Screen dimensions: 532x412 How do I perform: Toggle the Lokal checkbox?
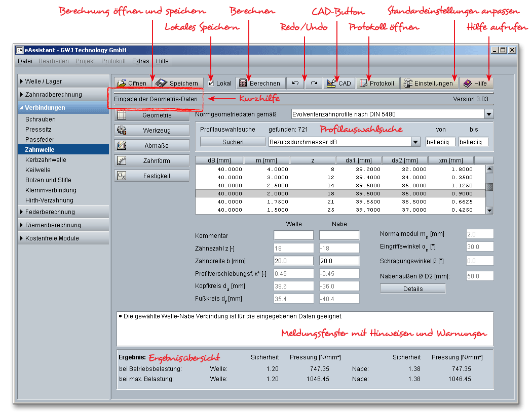pos(212,84)
